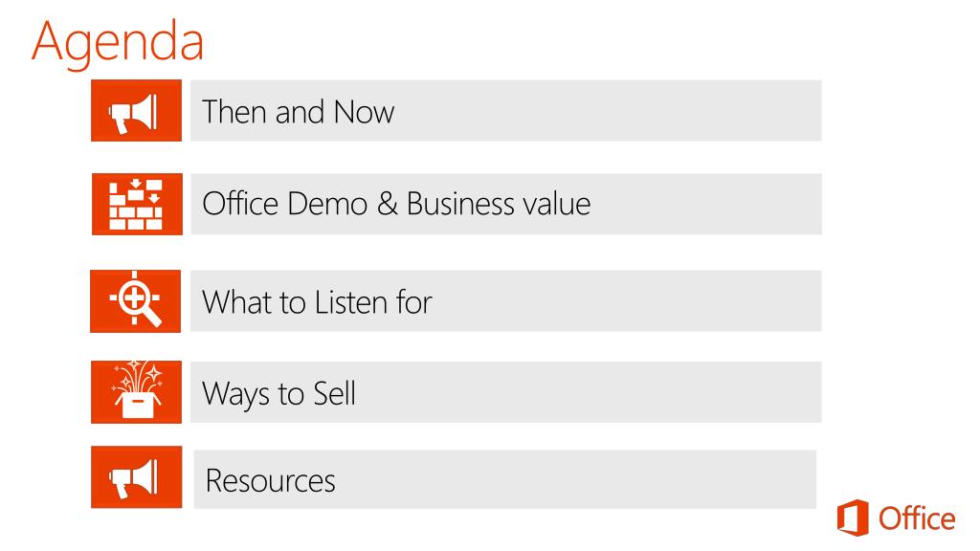Click the Agenda slide title
The width and height of the screenshot is (980, 551).
pos(118,42)
